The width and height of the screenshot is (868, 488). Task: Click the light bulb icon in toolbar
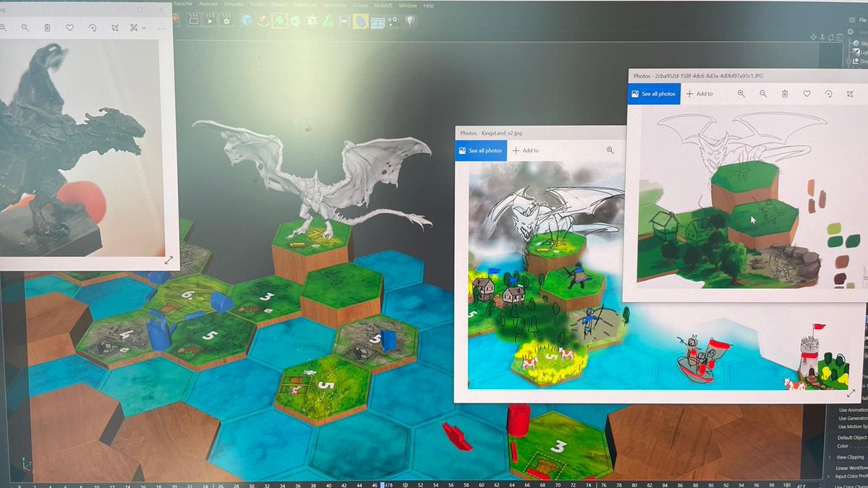pyautogui.click(x=410, y=22)
